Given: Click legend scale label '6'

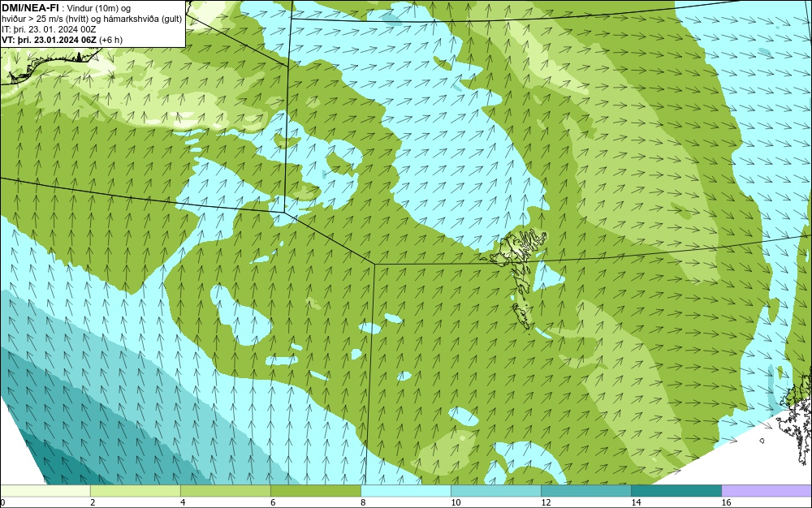Looking at the screenshot, I should (x=273, y=502).
